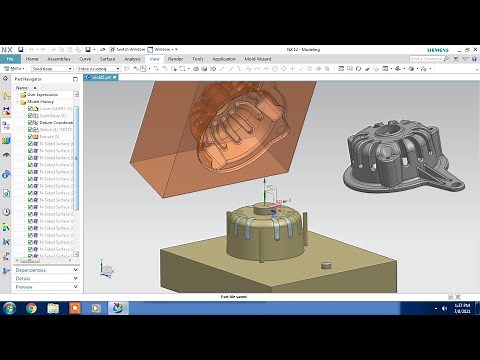Screen dimensions: 480x360
Task: Uncheck the first feature checkbox under Model History
Action: point(30,109)
